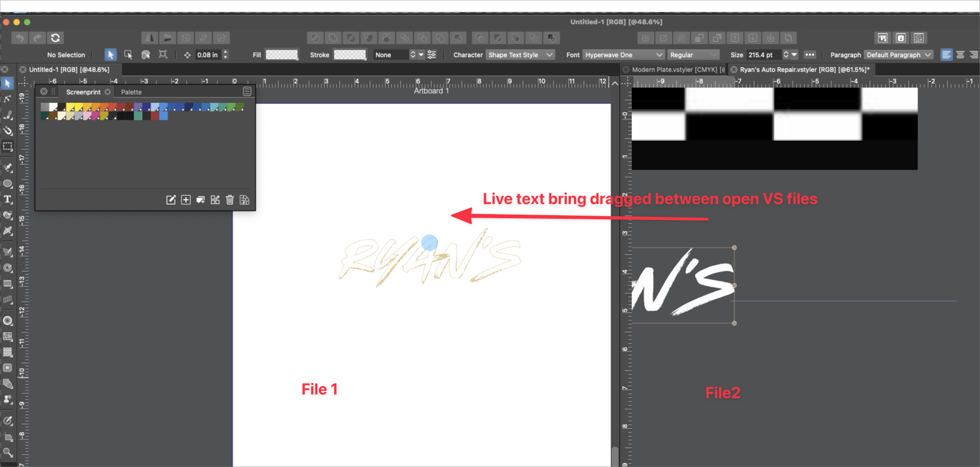Expand the Shape Text Style dropdown

520,55
